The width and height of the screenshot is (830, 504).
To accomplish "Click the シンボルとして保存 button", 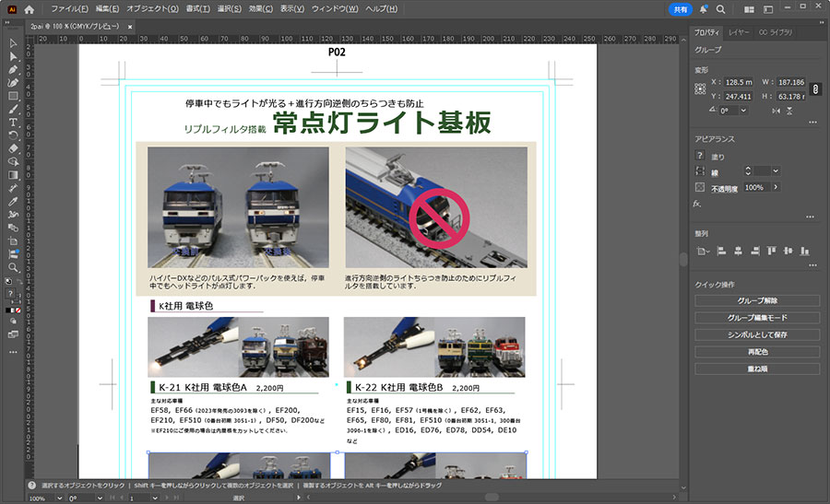I will point(757,334).
